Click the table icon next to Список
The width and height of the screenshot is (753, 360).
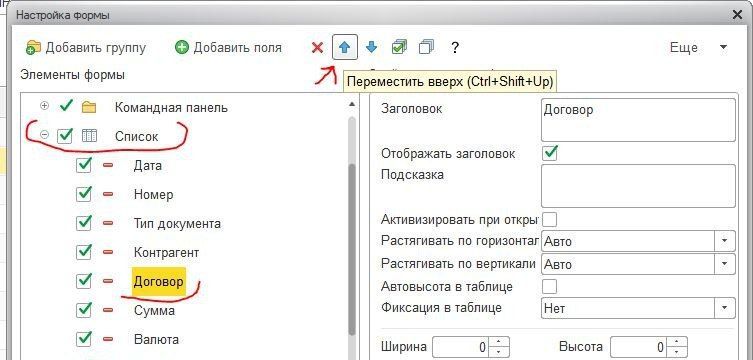(x=89, y=136)
